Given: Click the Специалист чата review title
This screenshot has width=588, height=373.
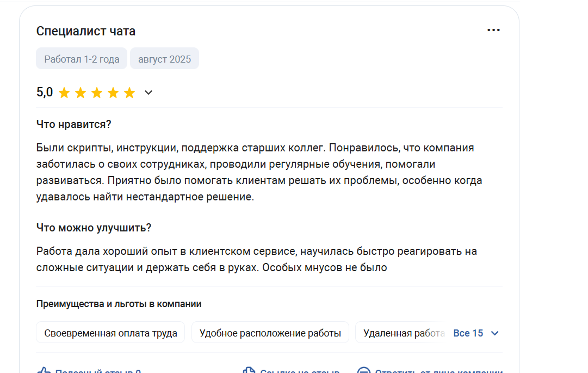Looking at the screenshot, I should point(86,31).
